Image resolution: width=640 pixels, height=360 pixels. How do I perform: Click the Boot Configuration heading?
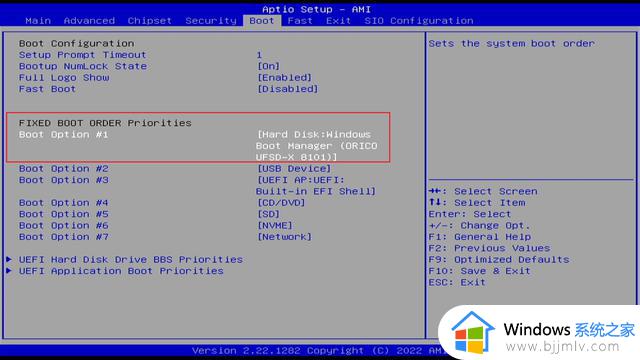click(x=76, y=43)
